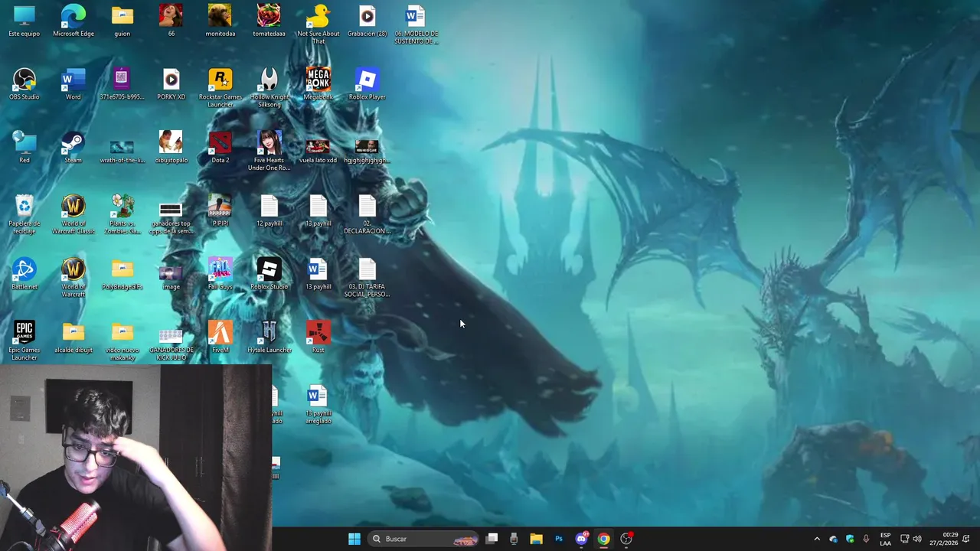This screenshot has height=551, width=980.
Task: Launch Battle.net
Action: [24, 274]
